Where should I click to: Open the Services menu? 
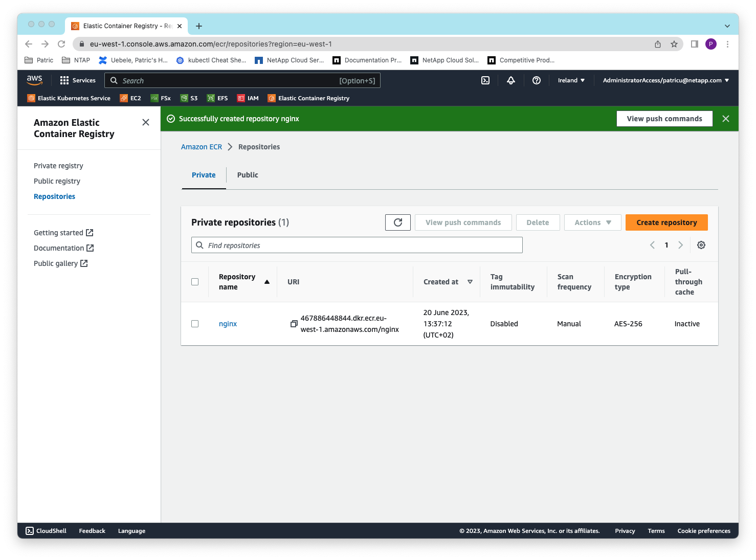77,80
